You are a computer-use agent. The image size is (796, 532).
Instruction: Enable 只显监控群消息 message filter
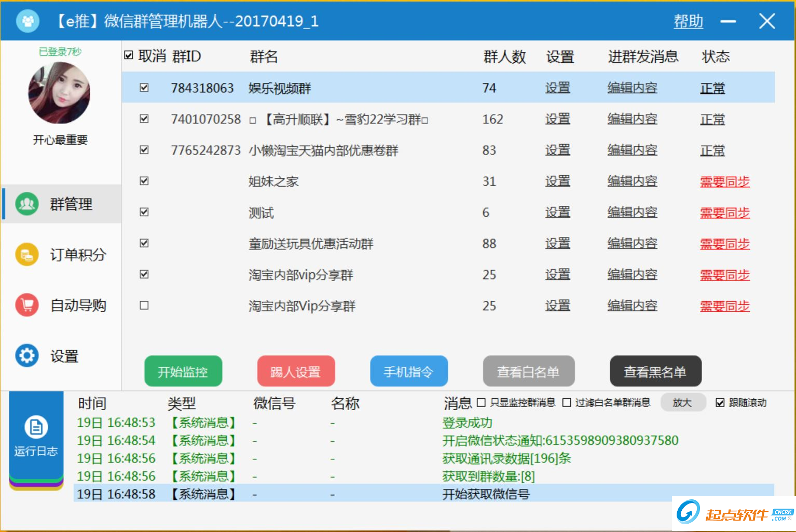[481, 402]
